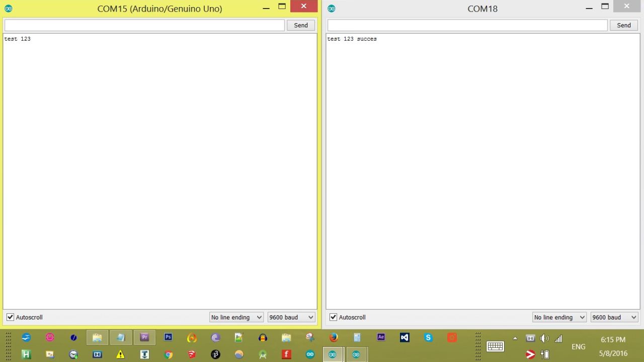Click Arduino logo icon in COM15 title bar
Viewport: 644px width, 362px height.
click(x=8, y=9)
